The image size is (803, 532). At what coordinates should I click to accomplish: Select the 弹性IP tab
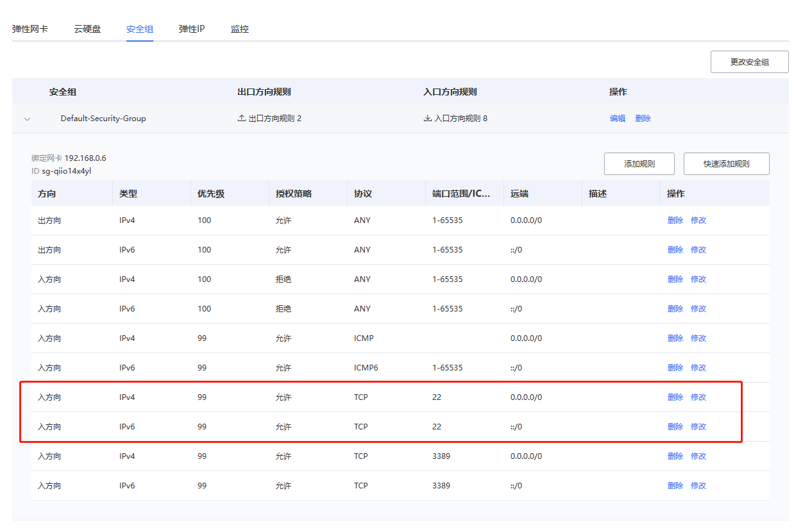(192, 29)
